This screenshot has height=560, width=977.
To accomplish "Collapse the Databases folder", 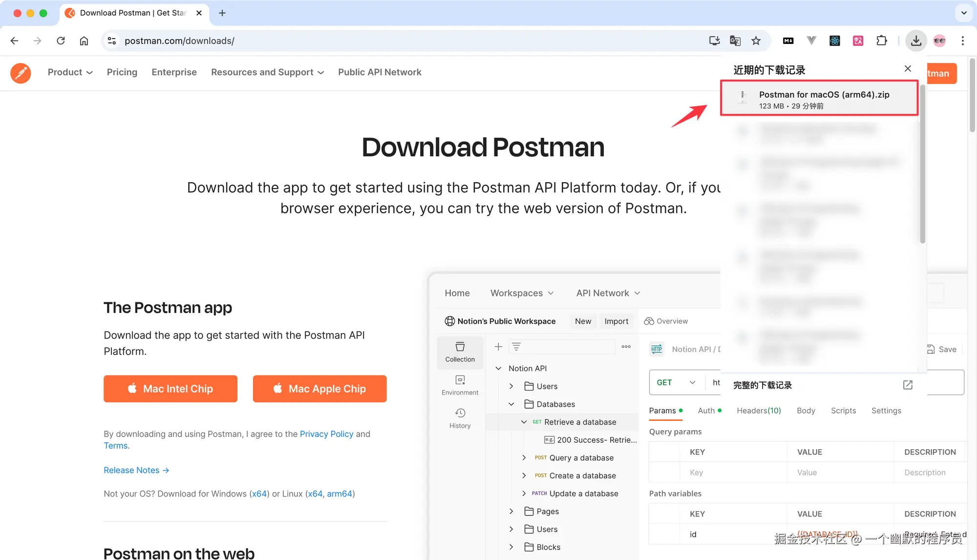I will coord(511,404).
